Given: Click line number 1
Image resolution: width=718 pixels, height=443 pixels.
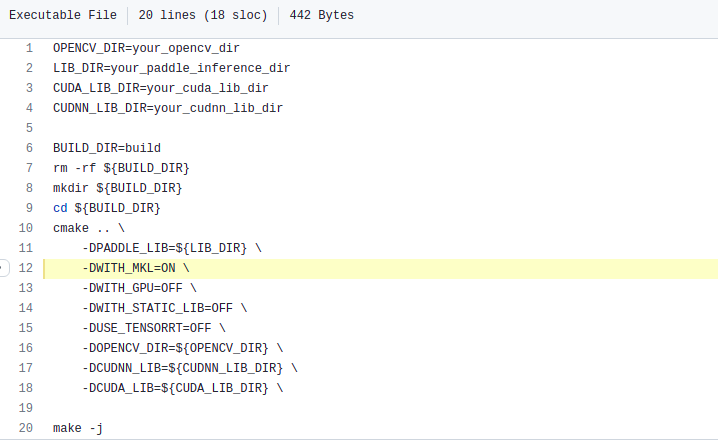Looking at the screenshot, I should pos(29,48).
